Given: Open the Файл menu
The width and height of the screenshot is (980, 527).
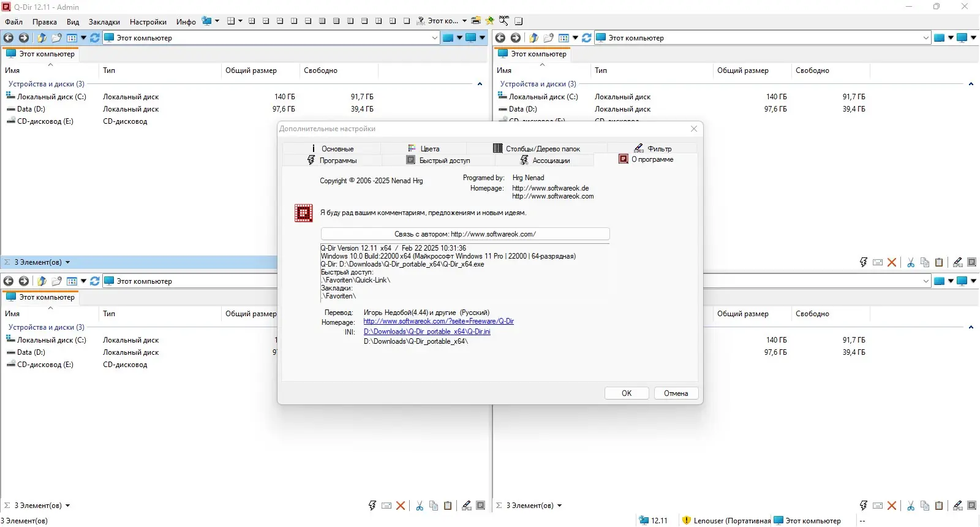Looking at the screenshot, I should (x=14, y=21).
